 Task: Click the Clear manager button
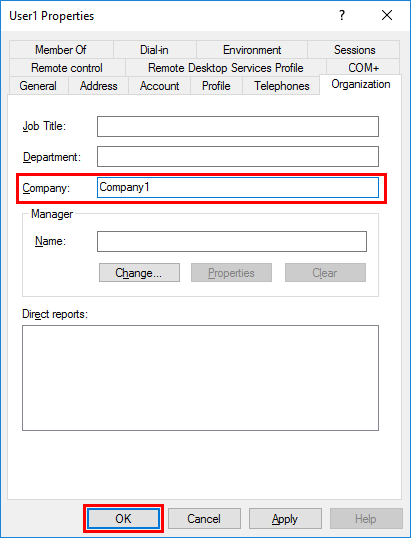point(325,273)
